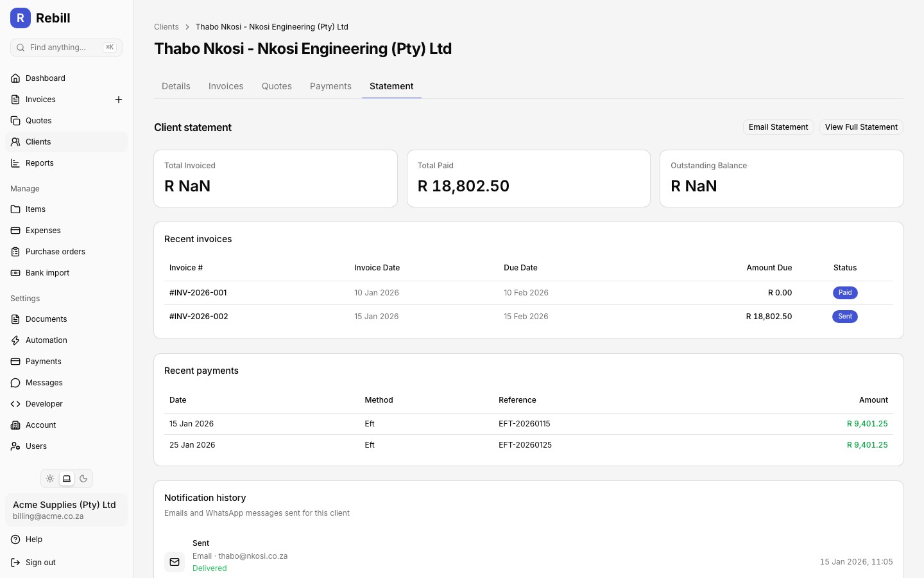Click the Paid status badge
Screen dimensions: 924x578
coord(845,293)
